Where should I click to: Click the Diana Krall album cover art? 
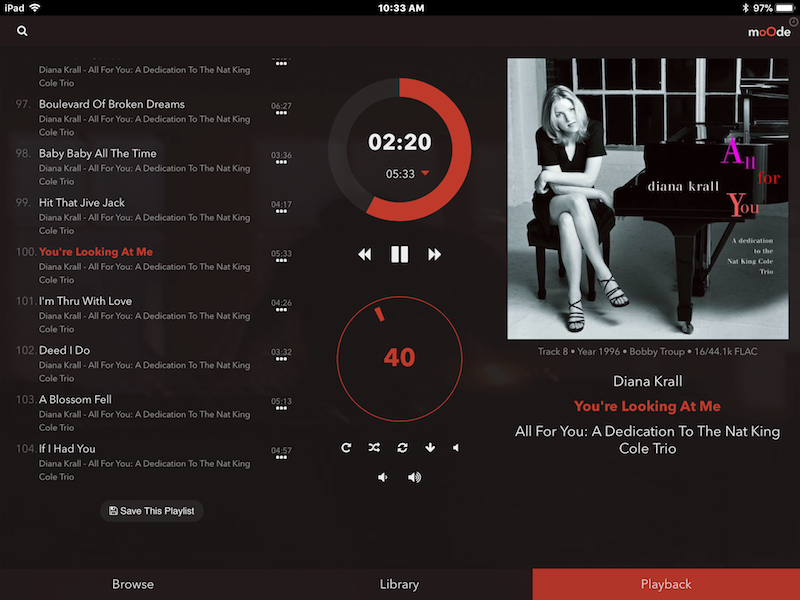pyautogui.click(x=647, y=198)
